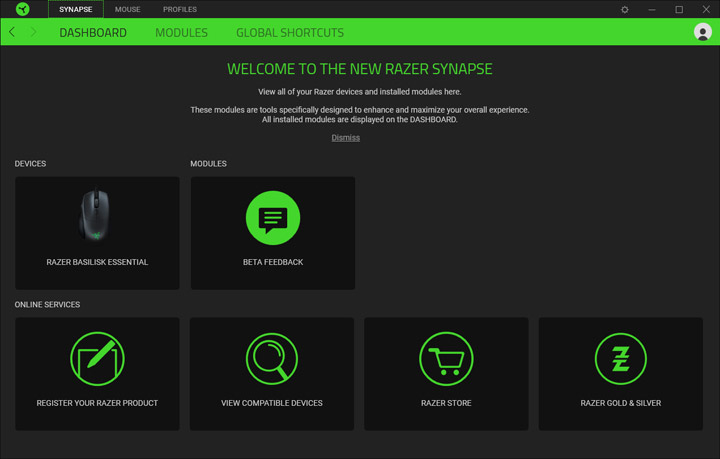Close the Synapse window
The height and width of the screenshot is (459, 720).
click(x=706, y=9)
